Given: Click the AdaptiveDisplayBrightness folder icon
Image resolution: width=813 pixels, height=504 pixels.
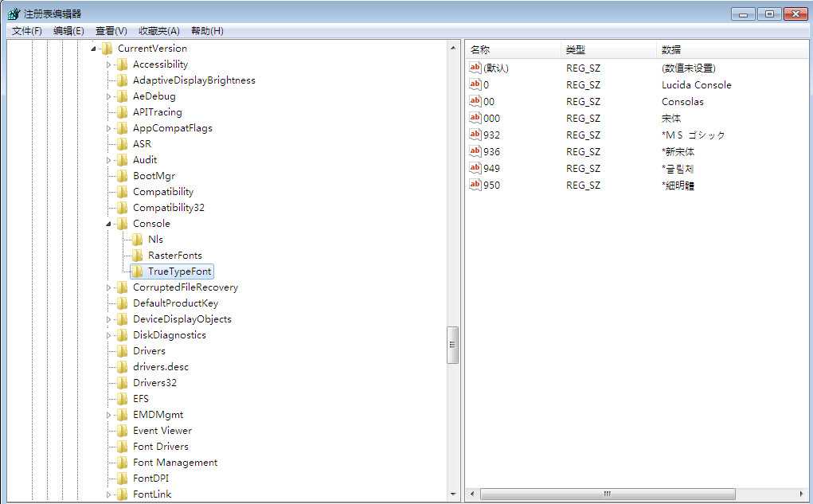Looking at the screenshot, I should 123,80.
